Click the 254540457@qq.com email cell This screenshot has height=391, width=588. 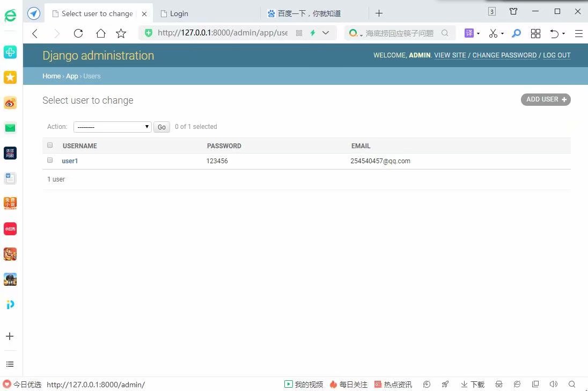[x=380, y=161]
